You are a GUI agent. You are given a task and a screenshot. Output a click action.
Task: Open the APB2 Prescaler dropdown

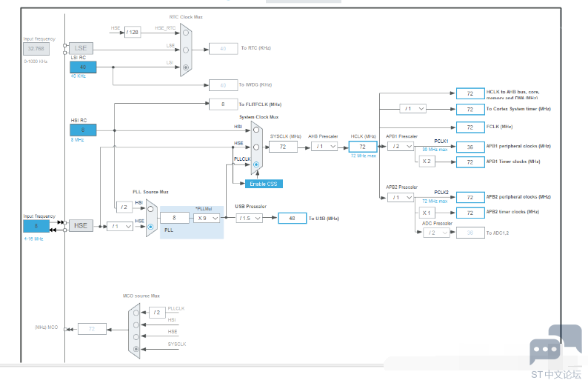[x=401, y=197]
